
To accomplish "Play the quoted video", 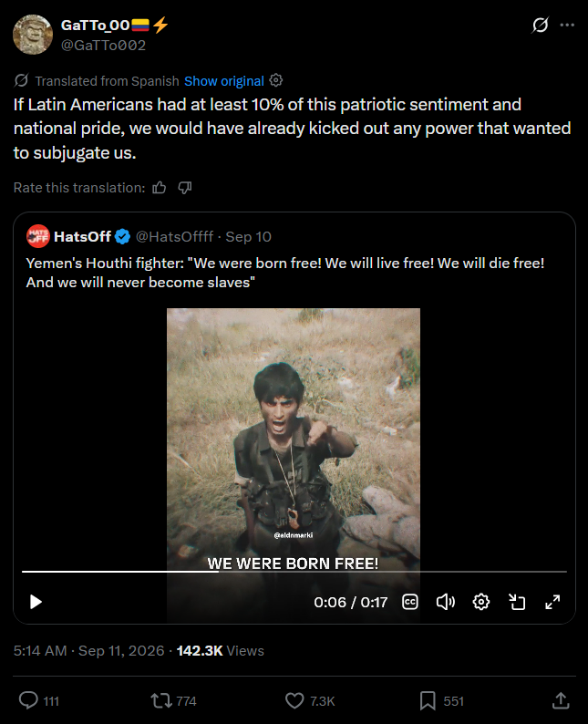I will (36, 602).
